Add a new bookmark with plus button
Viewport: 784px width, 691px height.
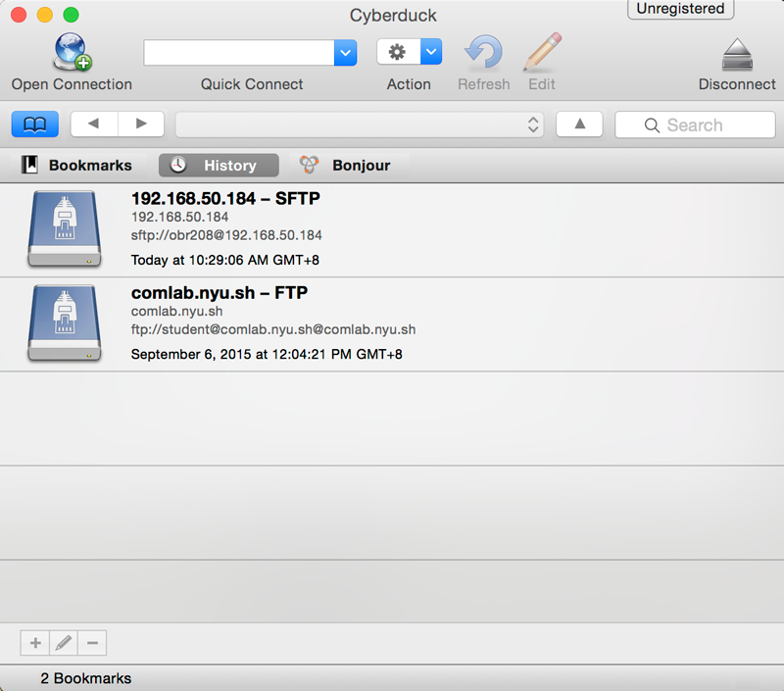pos(35,643)
